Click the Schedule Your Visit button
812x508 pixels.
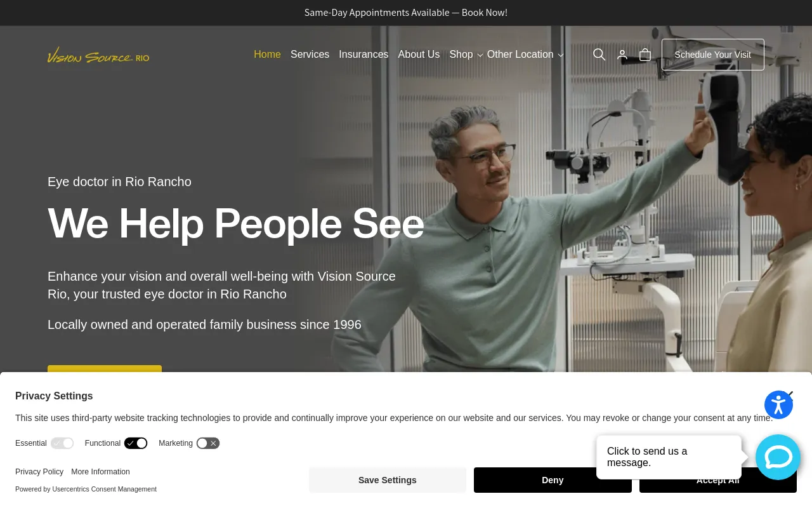(x=713, y=55)
